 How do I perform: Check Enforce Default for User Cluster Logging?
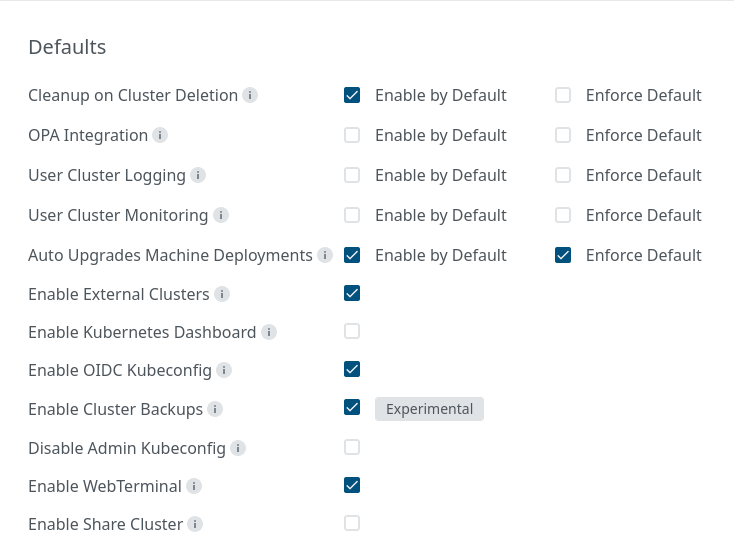point(563,175)
